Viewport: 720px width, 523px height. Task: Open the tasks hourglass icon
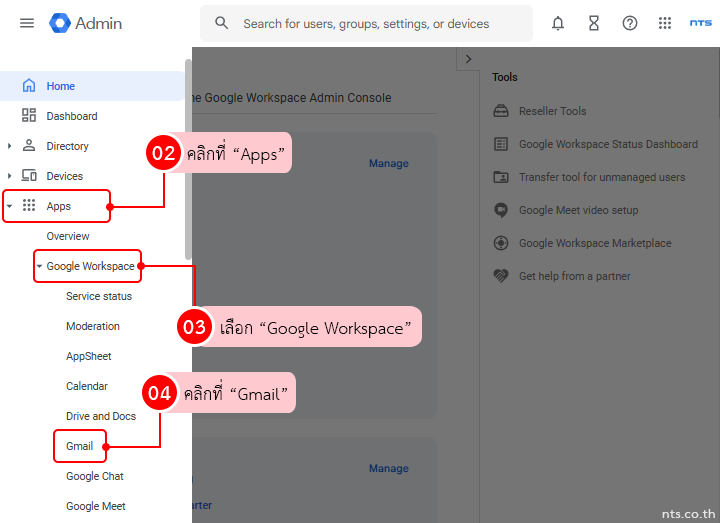click(x=594, y=23)
